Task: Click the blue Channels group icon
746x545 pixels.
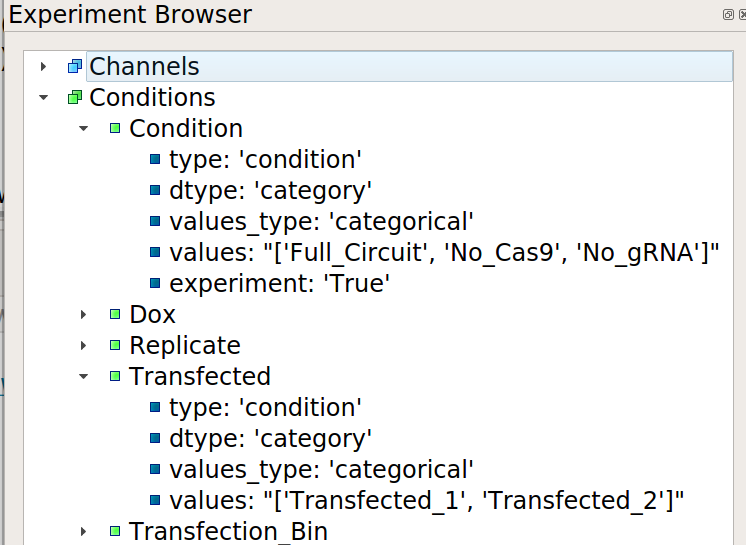Action: (75, 66)
